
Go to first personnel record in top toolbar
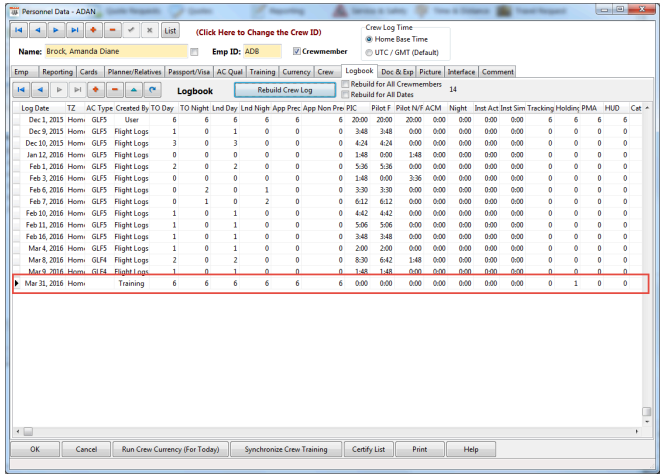click(19, 30)
